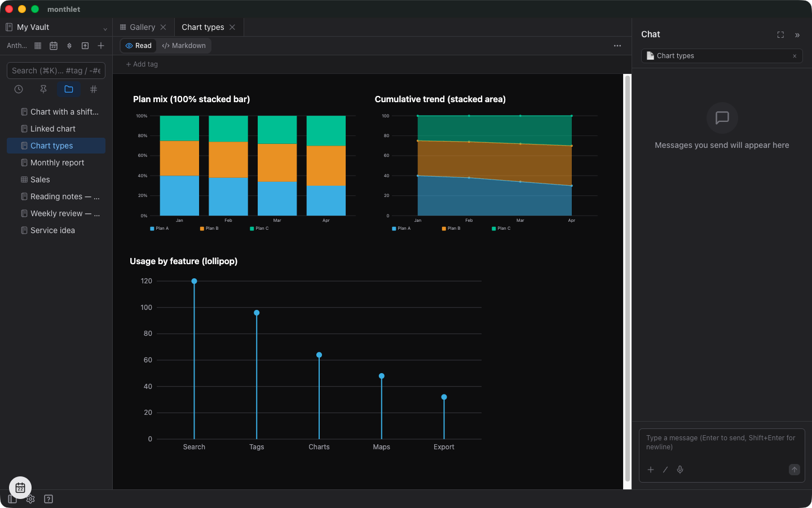Show recent notes with the clock icon

pyautogui.click(x=19, y=89)
